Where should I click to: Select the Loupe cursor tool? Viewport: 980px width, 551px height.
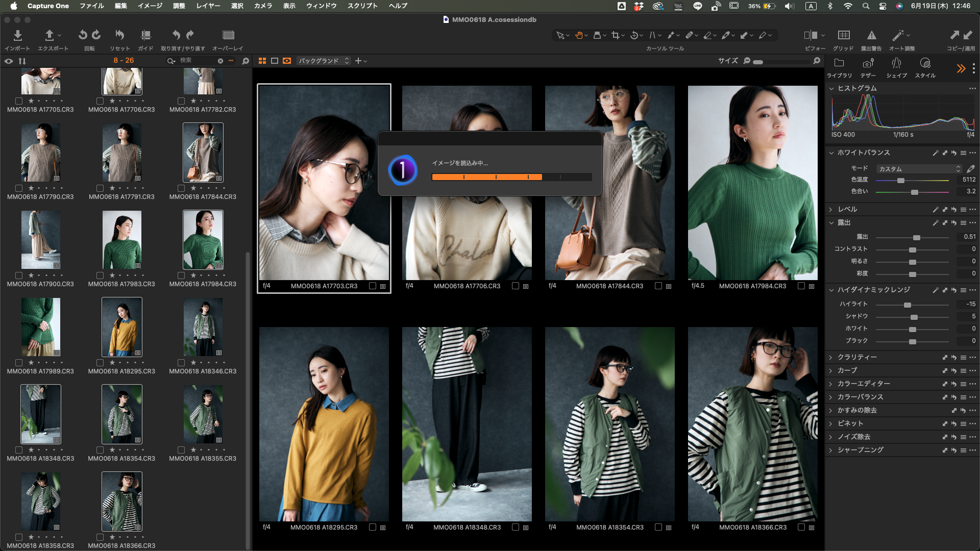click(597, 35)
